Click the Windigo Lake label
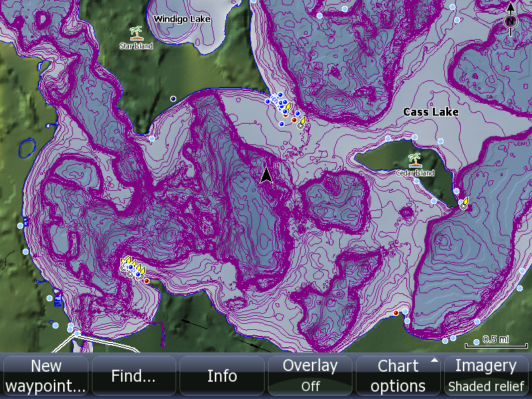The image size is (532, 399). pos(182,19)
